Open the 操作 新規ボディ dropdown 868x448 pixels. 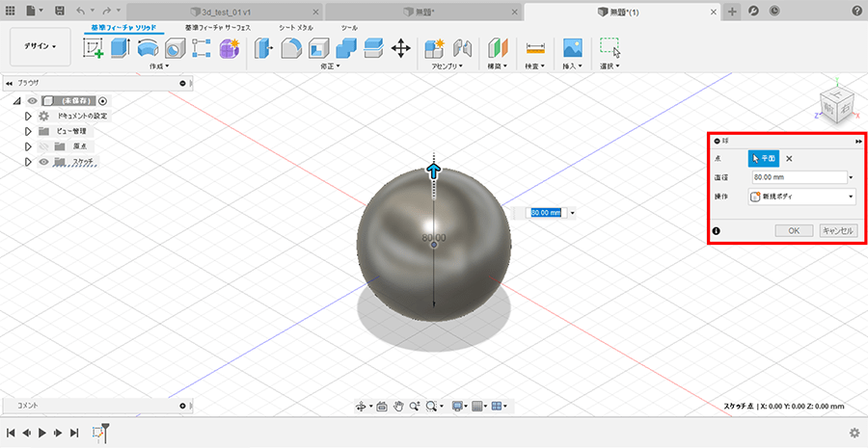tap(802, 196)
